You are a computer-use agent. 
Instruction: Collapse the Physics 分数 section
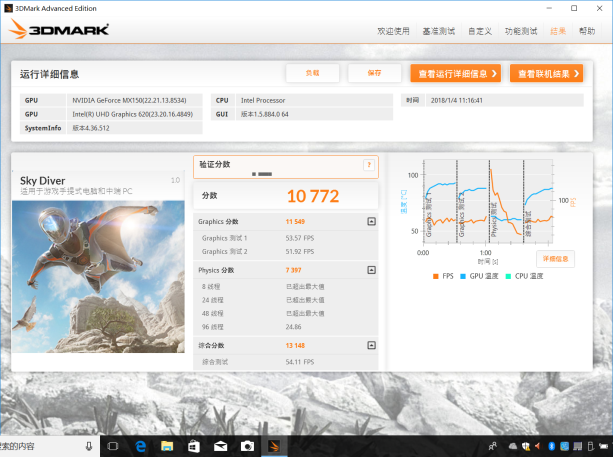coord(371,270)
